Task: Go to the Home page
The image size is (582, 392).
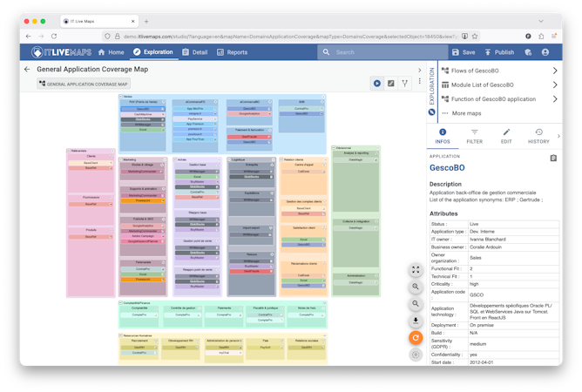Action: point(111,52)
